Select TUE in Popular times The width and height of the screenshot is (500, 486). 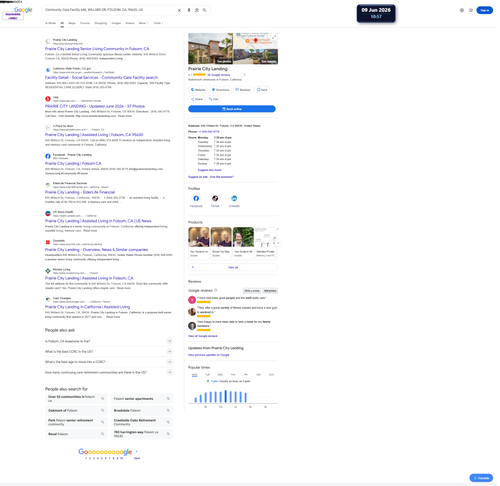[207, 375]
